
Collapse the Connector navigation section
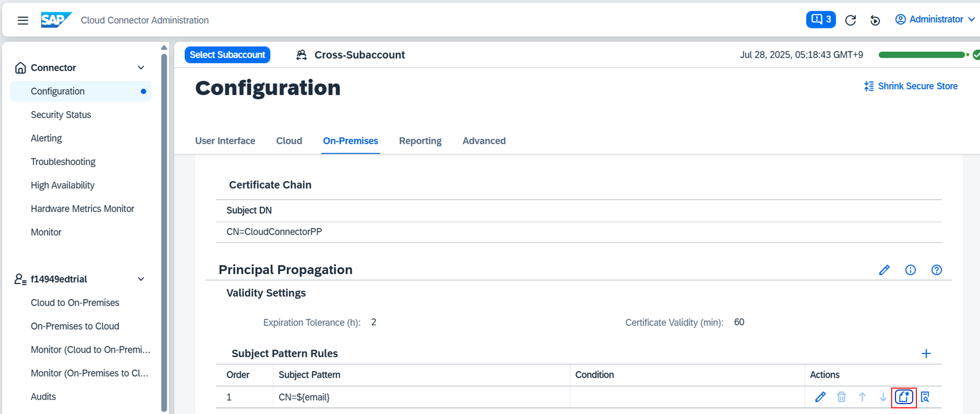click(x=141, y=68)
